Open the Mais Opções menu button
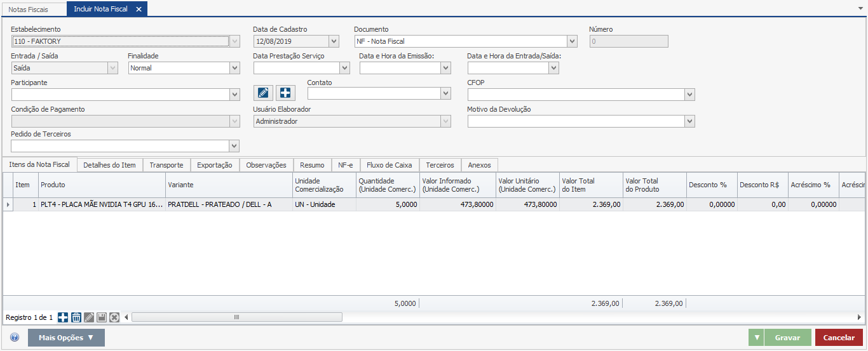This screenshot has height=351, width=868. coord(66,338)
